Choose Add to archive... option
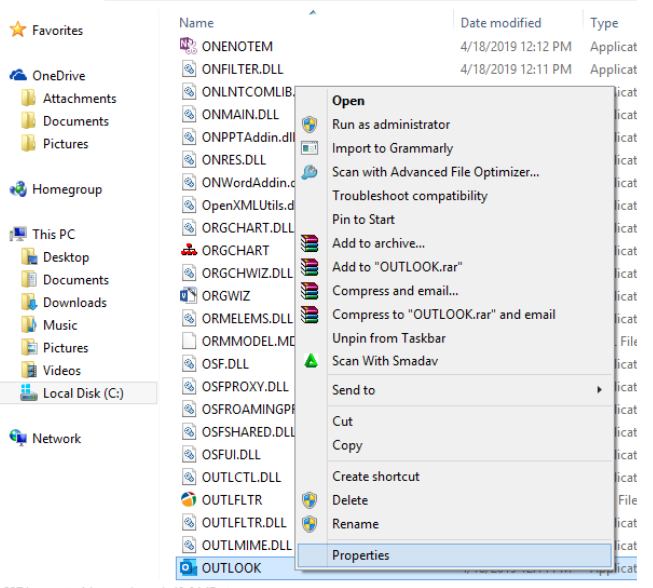Image resolution: width=653 pixels, height=588 pixels. click(379, 243)
